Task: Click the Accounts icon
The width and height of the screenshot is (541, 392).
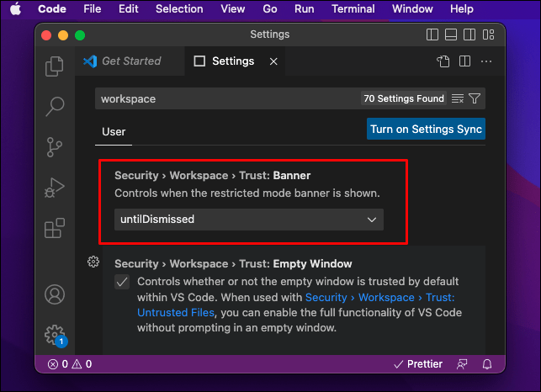Action: click(x=55, y=294)
